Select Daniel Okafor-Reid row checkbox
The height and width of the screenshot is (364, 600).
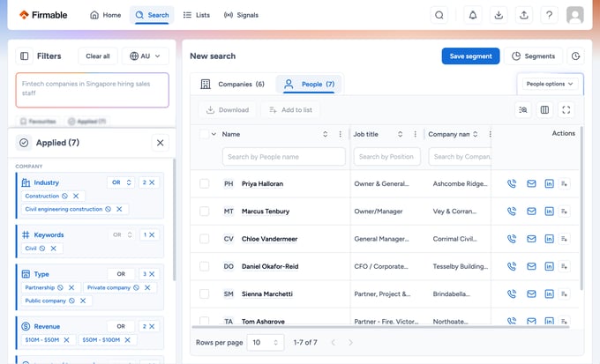click(205, 266)
